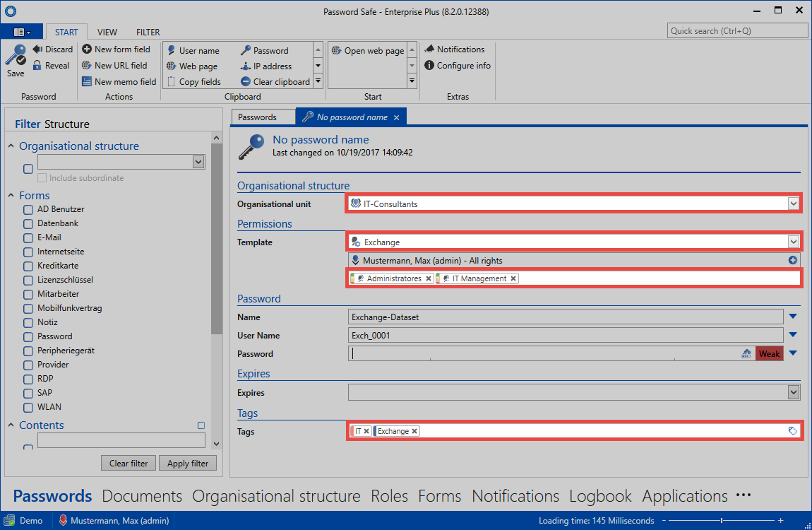Switch to the VIEW ribbon tab
This screenshot has height=530, width=812.
(107, 32)
